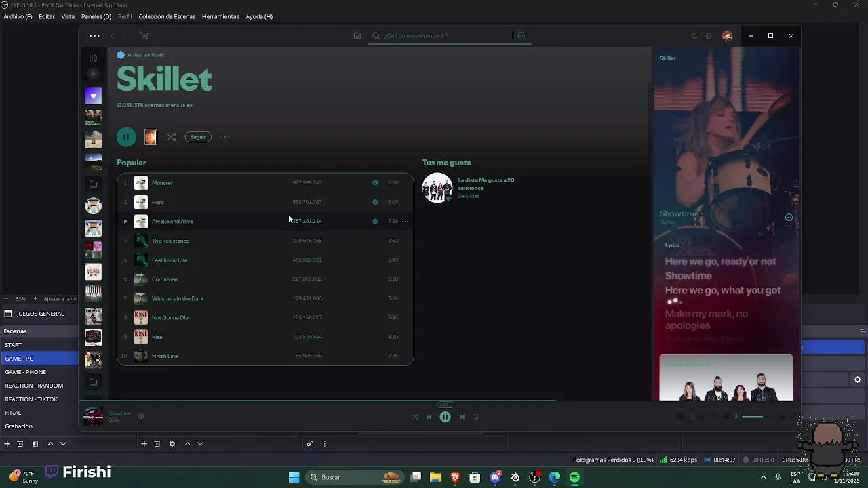Select the START scene in OBS
Image resolution: width=868 pixels, height=488 pixels.
tap(39, 345)
